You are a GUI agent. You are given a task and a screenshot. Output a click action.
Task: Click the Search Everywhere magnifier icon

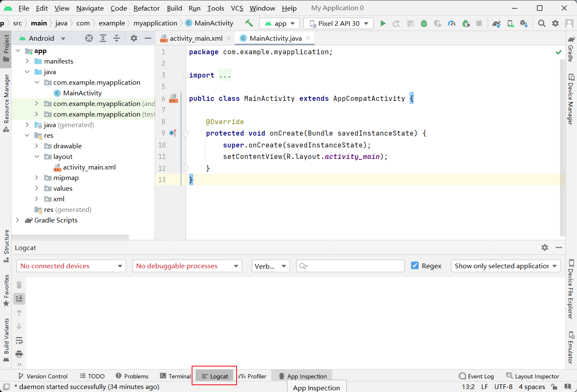[x=541, y=23]
